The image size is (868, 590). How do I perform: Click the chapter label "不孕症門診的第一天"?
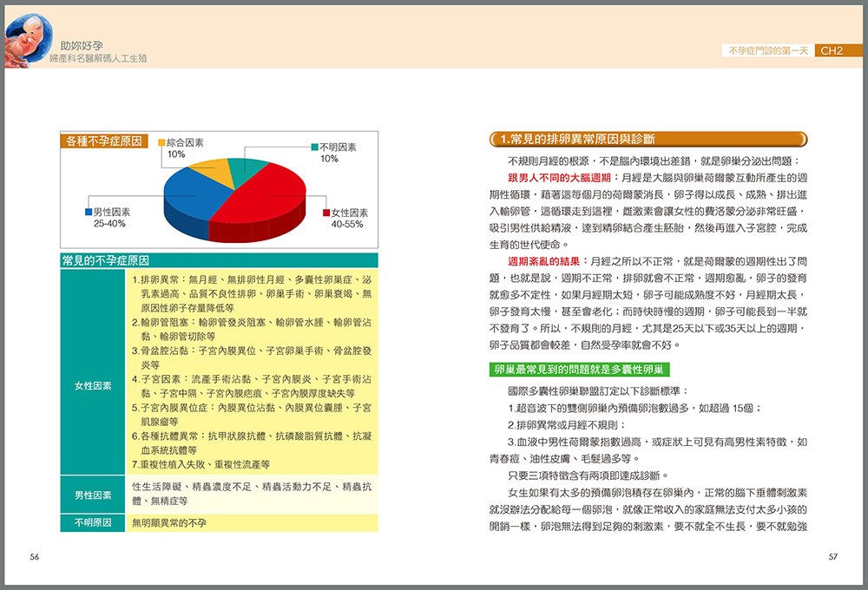pos(768,51)
